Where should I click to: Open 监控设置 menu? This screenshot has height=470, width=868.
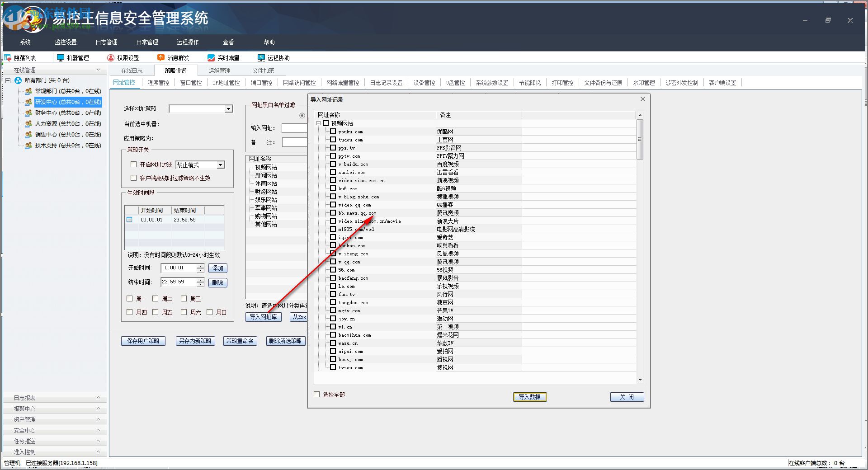tap(66, 42)
